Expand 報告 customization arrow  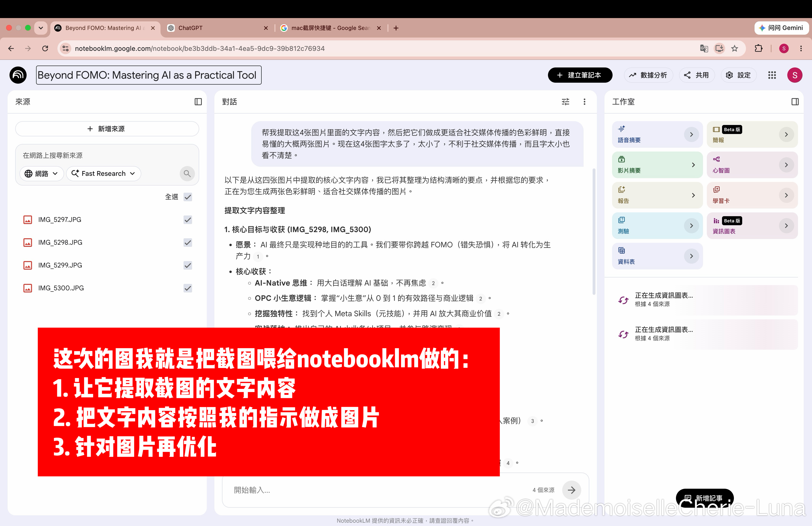tap(693, 195)
